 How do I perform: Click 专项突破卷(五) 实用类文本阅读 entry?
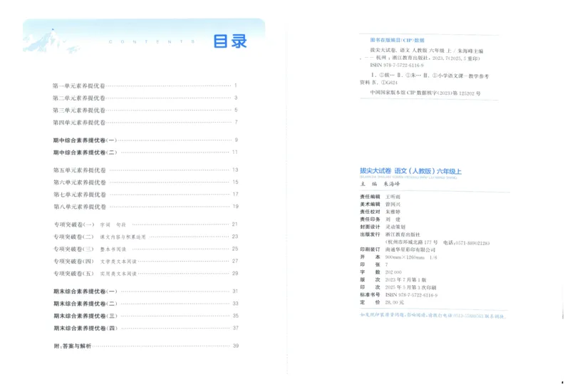[146, 274]
